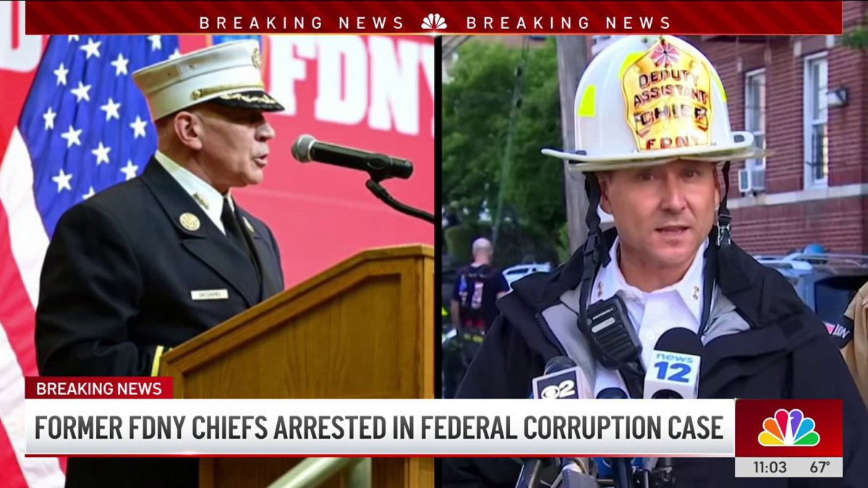The width and height of the screenshot is (868, 488).
Task: Click the colorful NBC peacock logo bottom right
Action: tap(788, 428)
